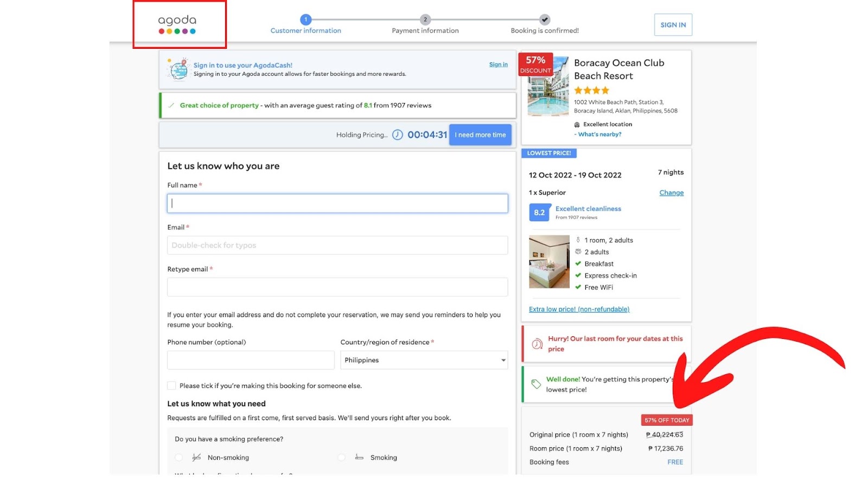The image size is (868, 488).
Task: Click the FREE booking fees value
Action: (675, 462)
